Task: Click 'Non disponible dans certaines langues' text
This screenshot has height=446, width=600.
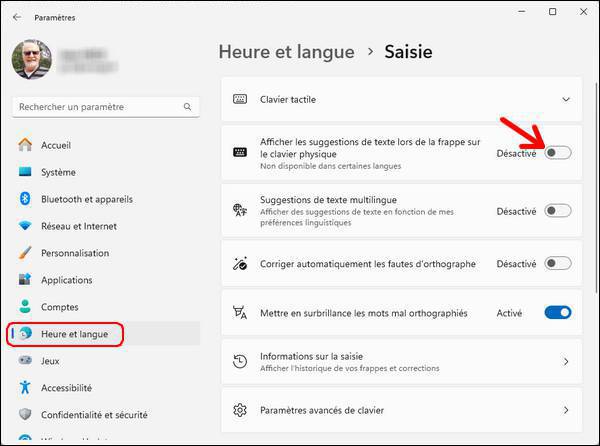Action: [331, 166]
